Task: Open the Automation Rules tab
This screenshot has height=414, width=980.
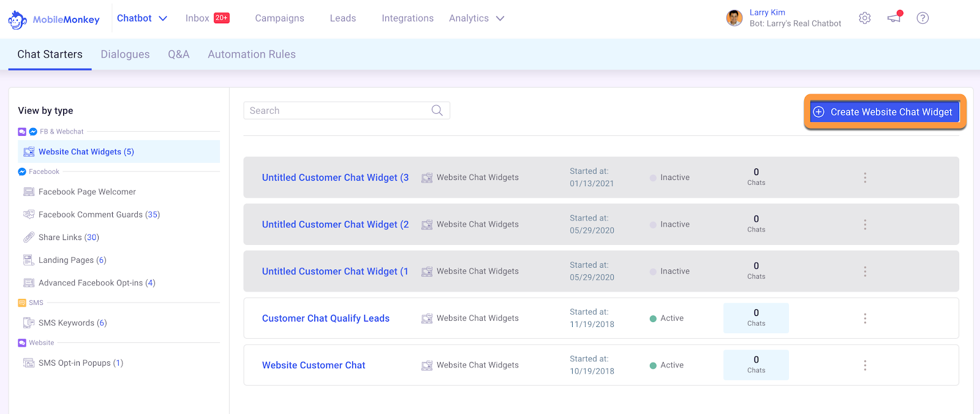Action: [252, 55]
